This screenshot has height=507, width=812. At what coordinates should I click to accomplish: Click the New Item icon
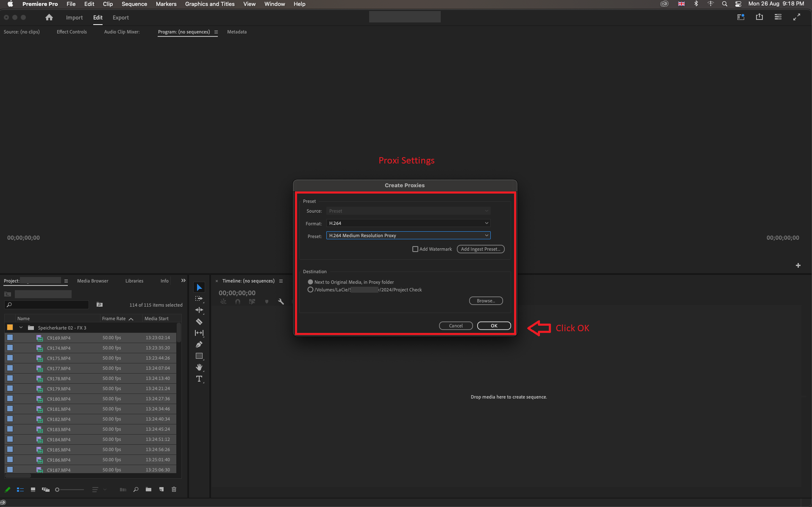161,490
